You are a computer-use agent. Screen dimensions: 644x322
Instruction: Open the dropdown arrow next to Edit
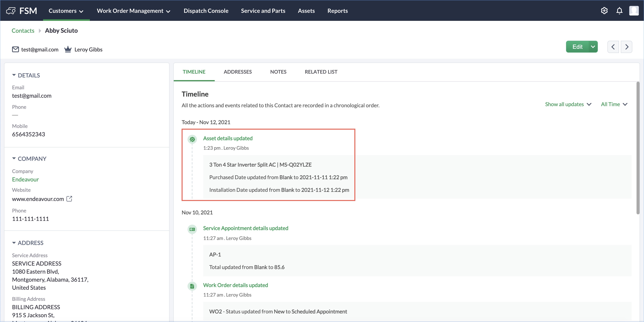pos(593,47)
